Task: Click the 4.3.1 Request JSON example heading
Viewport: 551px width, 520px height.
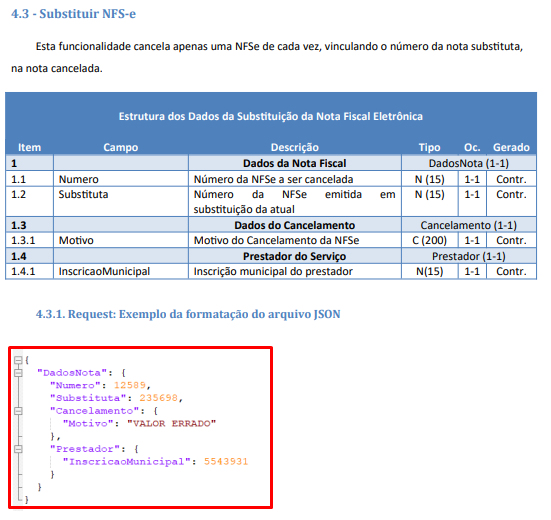Action: tap(188, 314)
